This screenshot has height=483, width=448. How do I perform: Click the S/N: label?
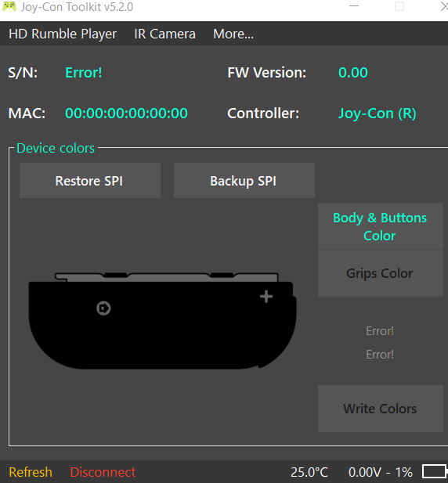[x=23, y=73]
